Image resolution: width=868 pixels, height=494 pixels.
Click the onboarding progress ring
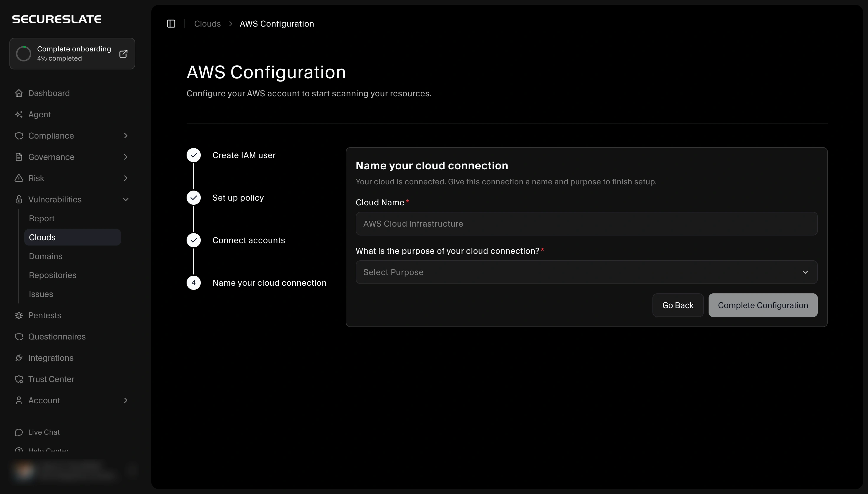tap(24, 53)
